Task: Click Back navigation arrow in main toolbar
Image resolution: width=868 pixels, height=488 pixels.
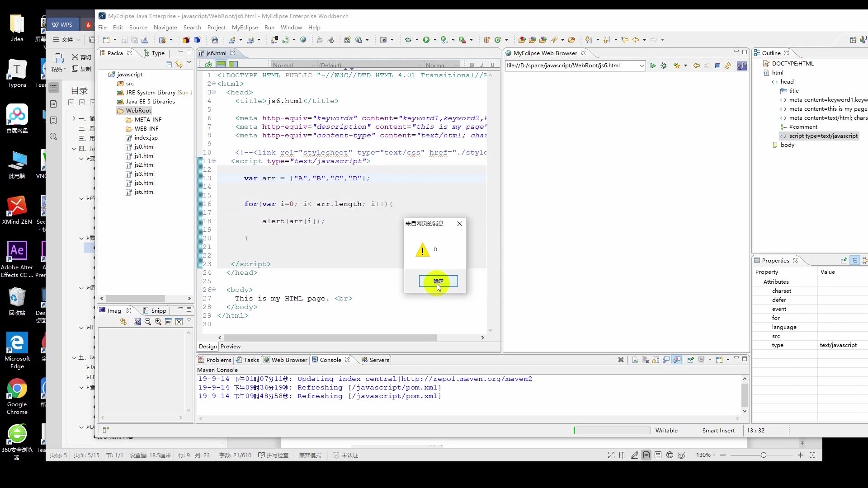Action: 636,40
